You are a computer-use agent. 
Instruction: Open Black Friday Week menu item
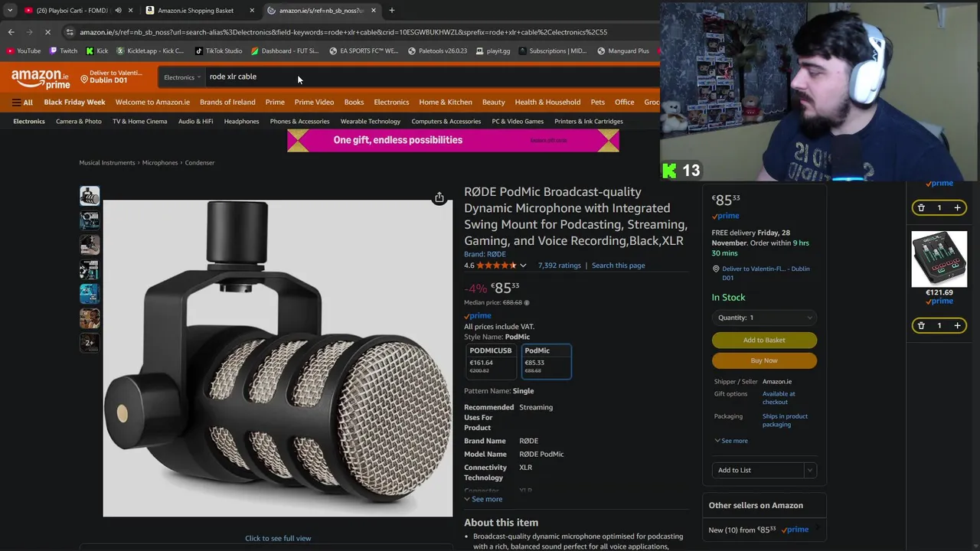pyautogui.click(x=74, y=102)
